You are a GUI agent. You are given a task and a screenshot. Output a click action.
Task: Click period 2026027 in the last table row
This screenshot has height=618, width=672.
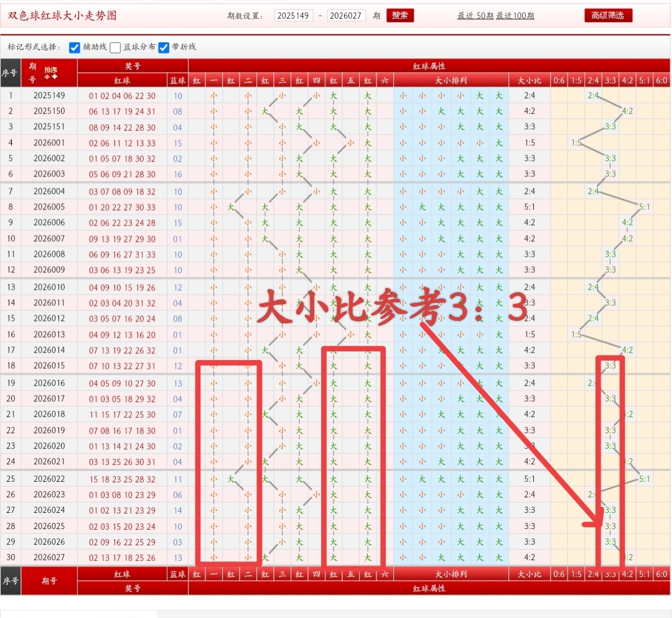[x=49, y=558]
